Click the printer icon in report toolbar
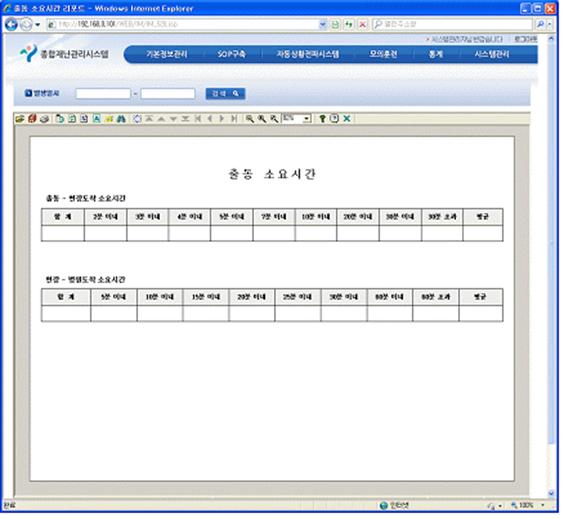The image size is (564, 518). click(x=45, y=119)
